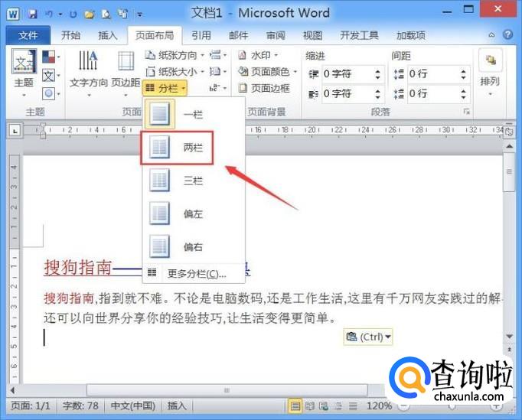Screen dimensions: 522x420
Task: Select Two columns (两栏) option
Action: click(194, 148)
